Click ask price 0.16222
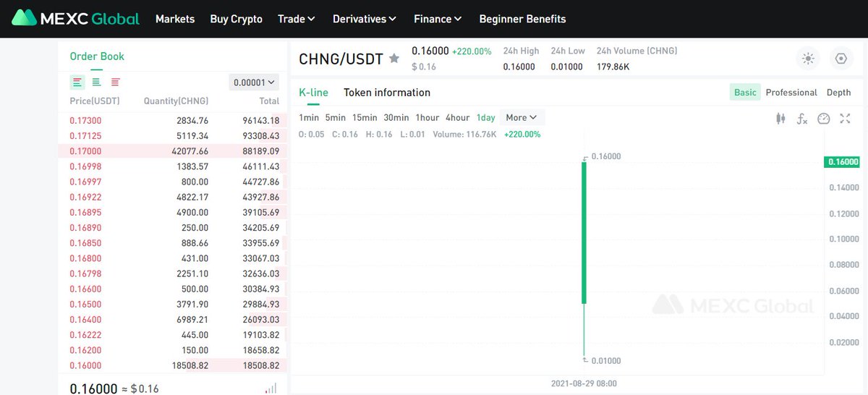The image size is (868, 395). click(x=85, y=335)
